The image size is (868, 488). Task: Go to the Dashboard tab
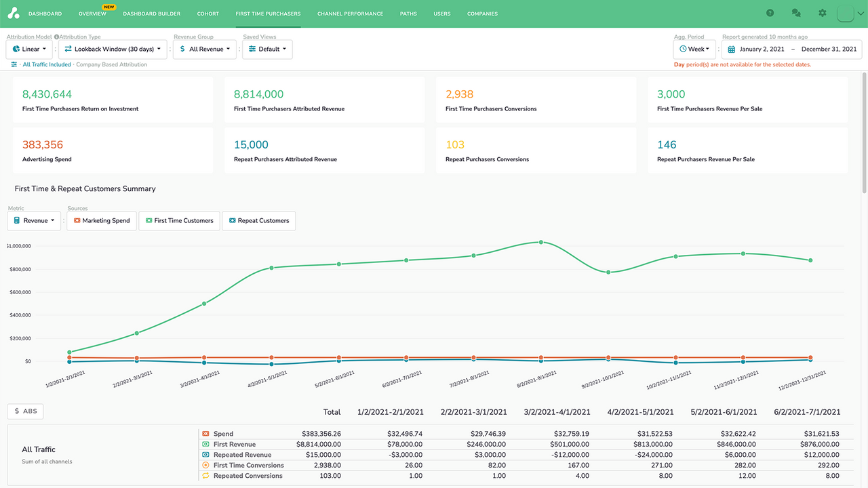[x=45, y=14]
